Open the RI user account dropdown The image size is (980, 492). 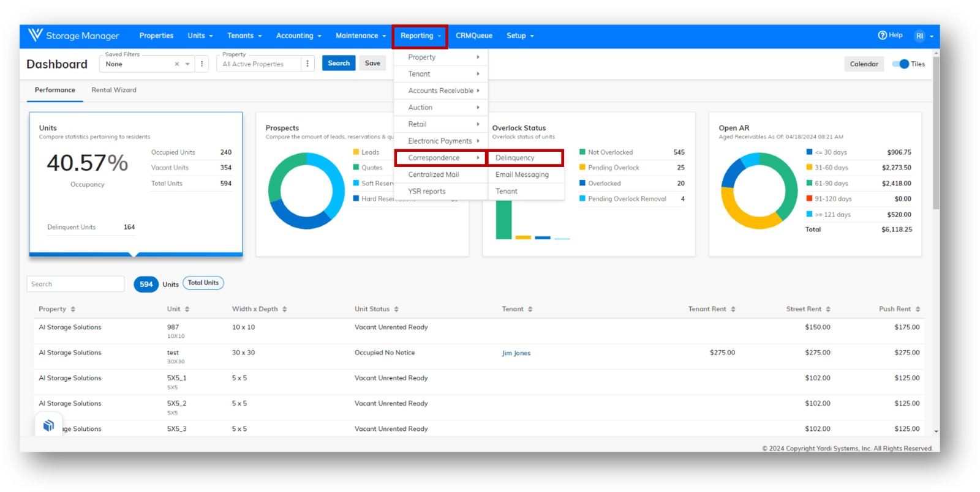point(924,36)
